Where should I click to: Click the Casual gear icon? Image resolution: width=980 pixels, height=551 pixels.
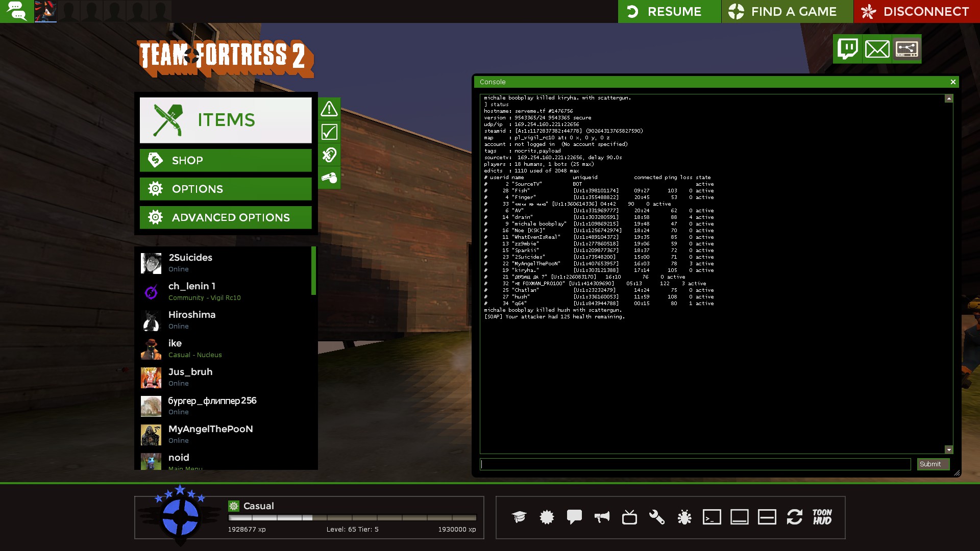234,506
